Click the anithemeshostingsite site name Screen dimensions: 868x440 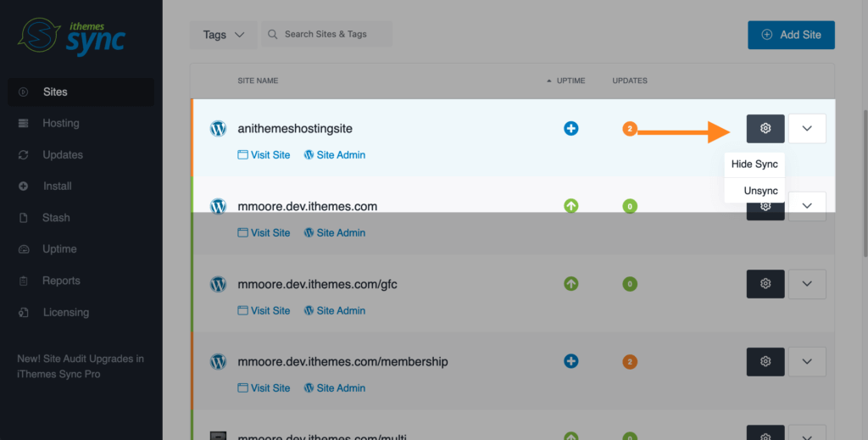coord(295,128)
